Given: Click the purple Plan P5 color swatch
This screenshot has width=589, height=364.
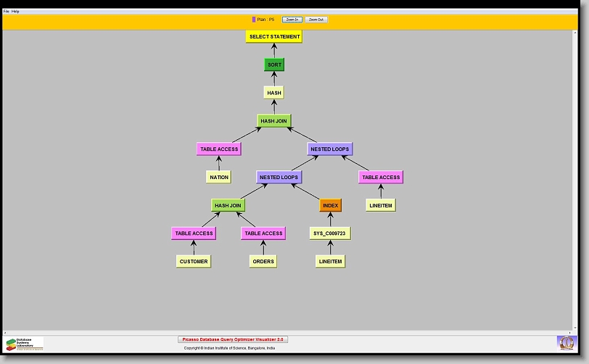Looking at the screenshot, I should [254, 20].
